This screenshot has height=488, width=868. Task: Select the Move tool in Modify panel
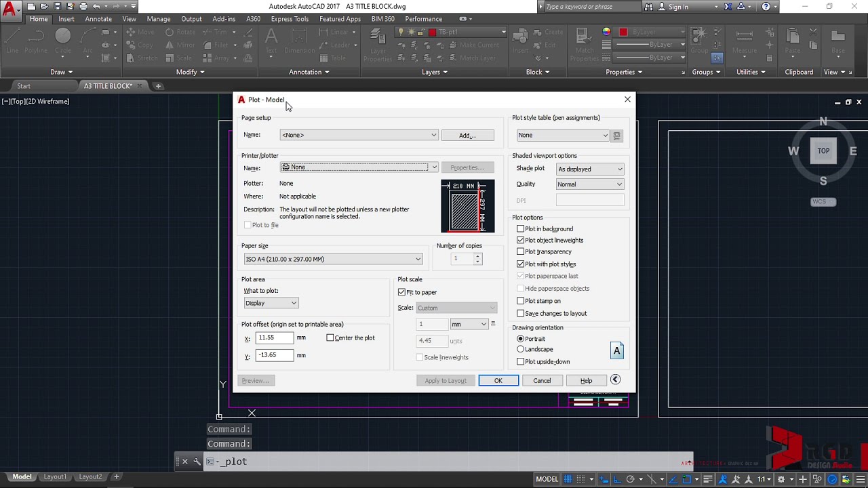pyautogui.click(x=140, y=32)
